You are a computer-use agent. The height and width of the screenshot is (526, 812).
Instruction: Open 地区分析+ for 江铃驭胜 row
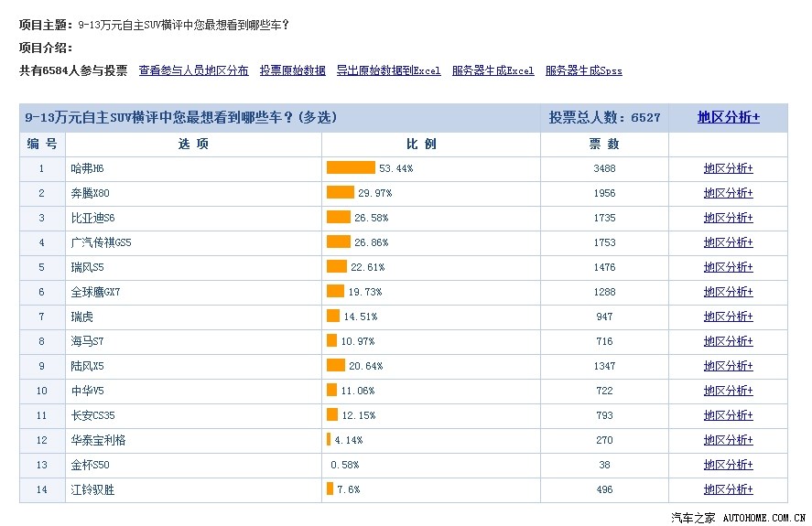click(728, 489)
